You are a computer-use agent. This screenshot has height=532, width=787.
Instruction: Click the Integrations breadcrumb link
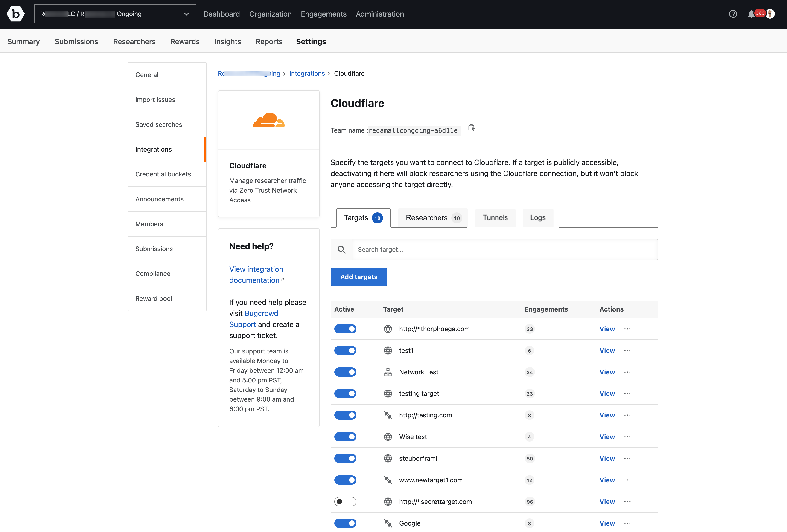click(307, 73)
